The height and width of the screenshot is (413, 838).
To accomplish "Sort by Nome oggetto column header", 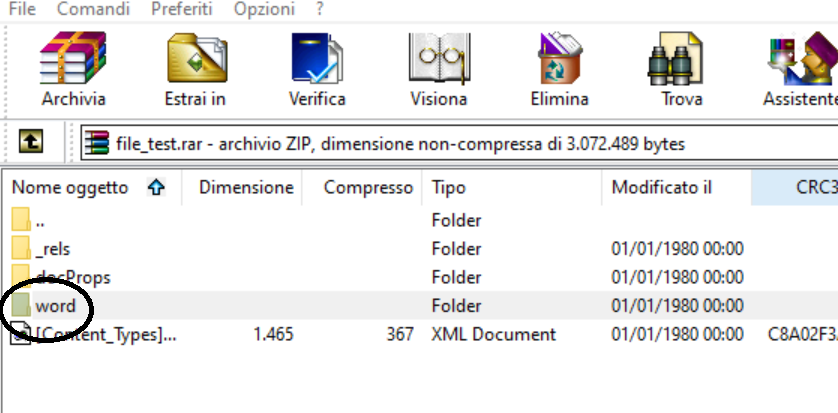I will (x=70, y=187).
